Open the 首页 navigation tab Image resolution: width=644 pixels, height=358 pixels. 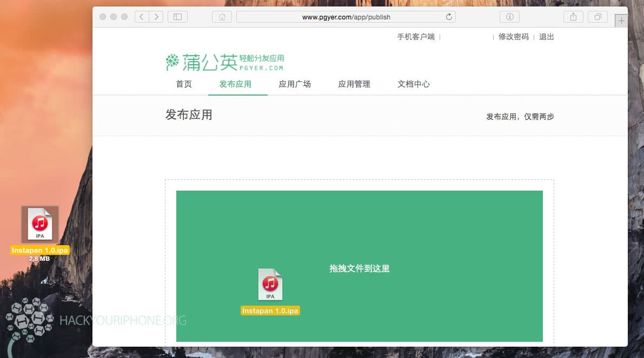tap(184, 84)
